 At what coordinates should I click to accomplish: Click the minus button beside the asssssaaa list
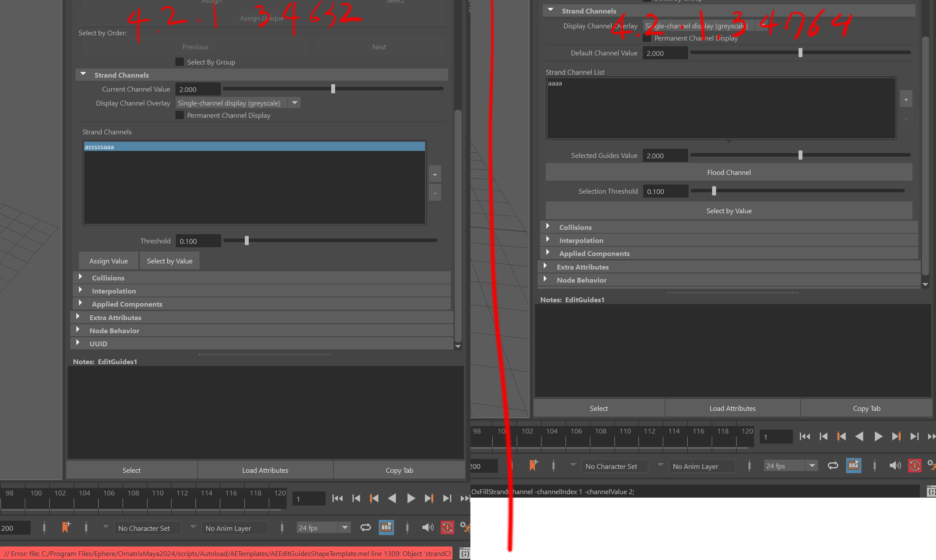coord(435,193)
